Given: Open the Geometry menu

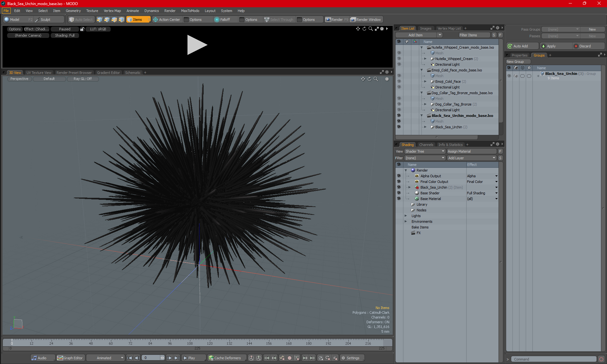Looking at the screenshot, I should point(73,11).
